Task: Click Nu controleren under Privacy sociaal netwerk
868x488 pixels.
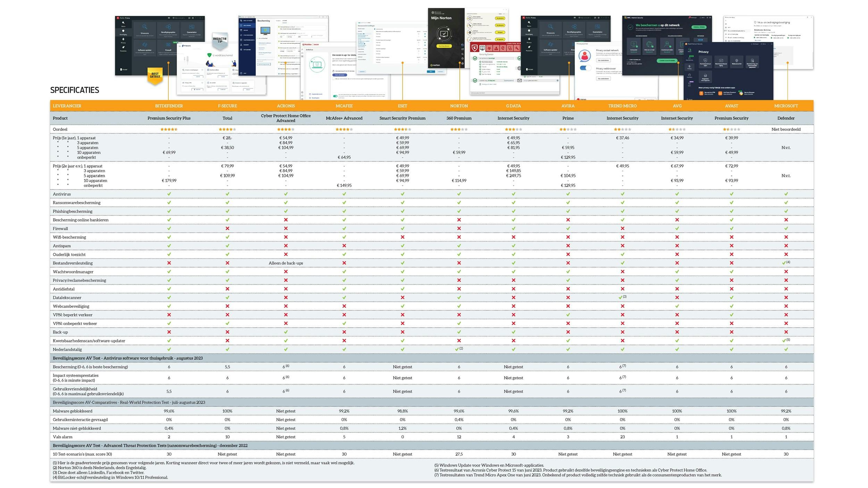Action: pyautogui.click(x=603, y=60)
